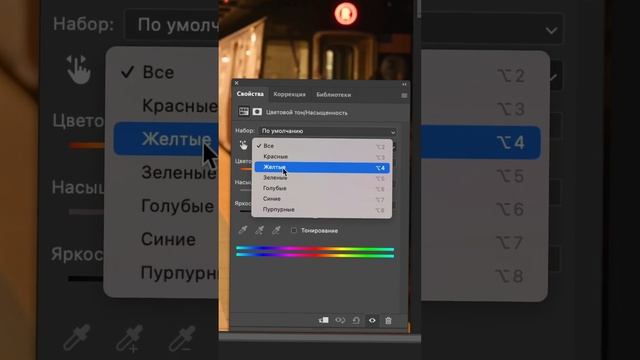640x360 pixels.
Task: Choose Пурпурные in the color range menu
Action: (322, 209)
